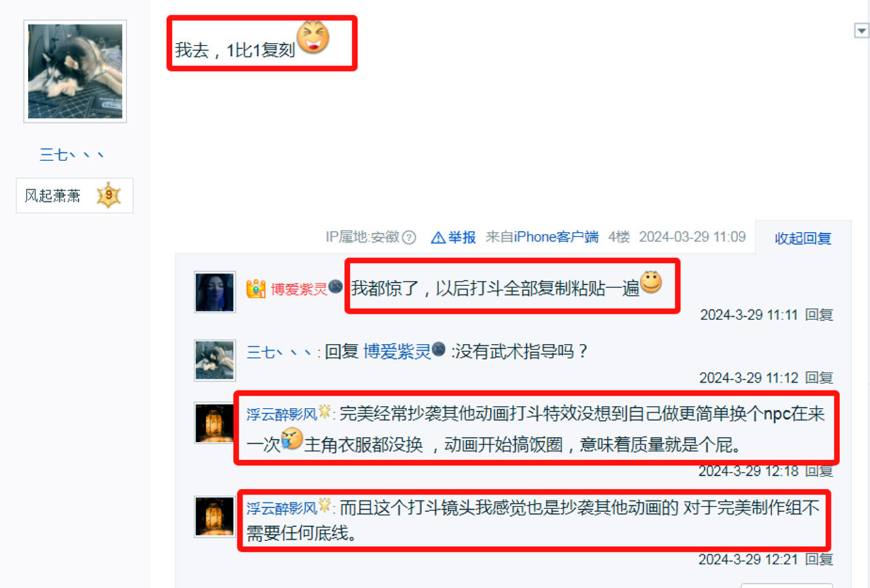Viewport: 870px width, 588px height.
Task: Report the post with the 举报 warning icon
Action: coord(454,237)
